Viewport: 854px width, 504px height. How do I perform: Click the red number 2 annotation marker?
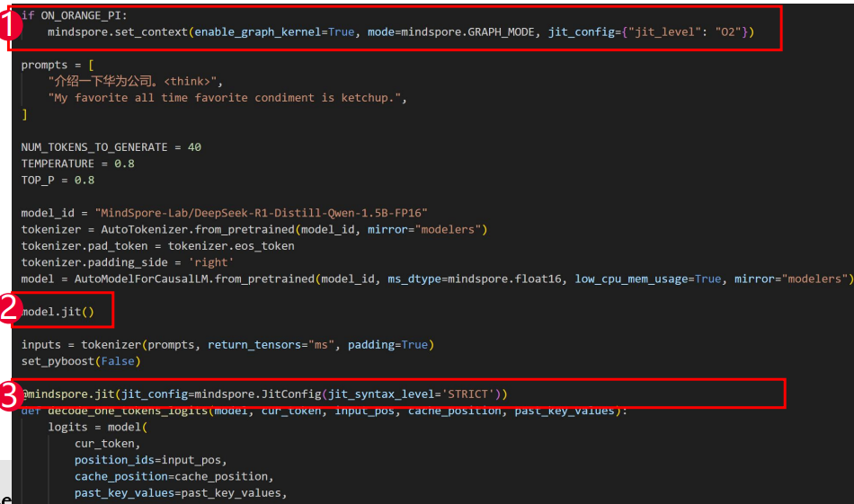[9, 310]
